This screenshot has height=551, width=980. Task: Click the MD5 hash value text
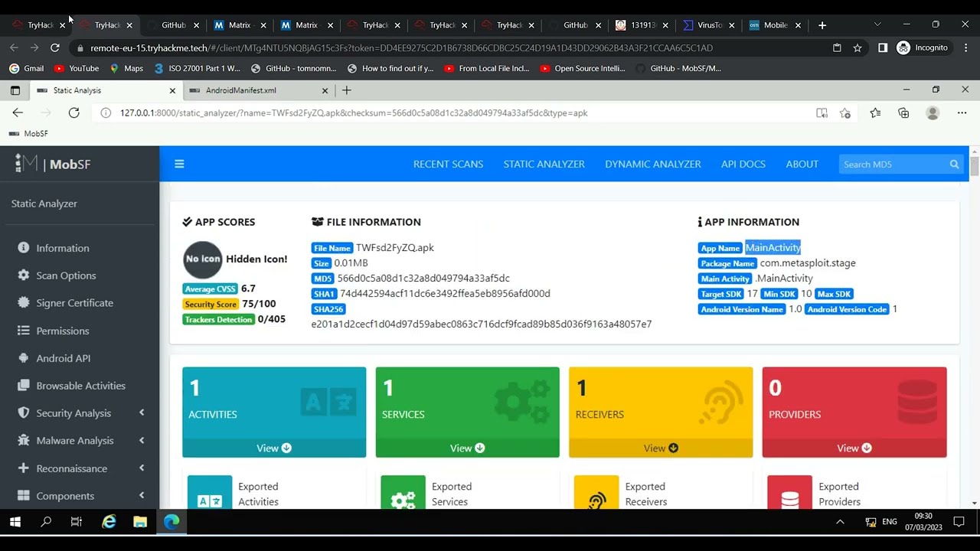[423, 279]
